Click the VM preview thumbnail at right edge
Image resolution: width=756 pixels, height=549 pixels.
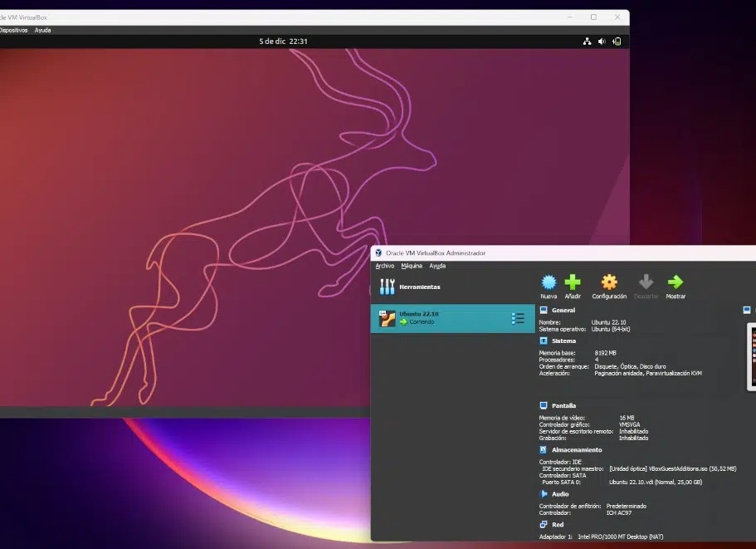click(752, 357)
